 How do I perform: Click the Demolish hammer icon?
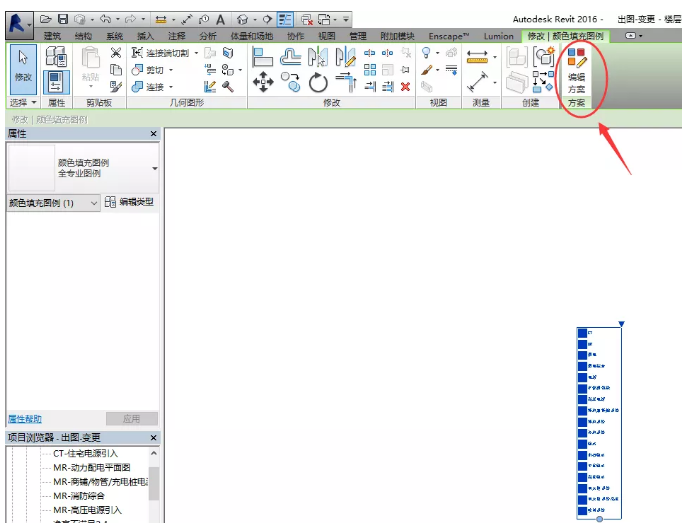228,87
